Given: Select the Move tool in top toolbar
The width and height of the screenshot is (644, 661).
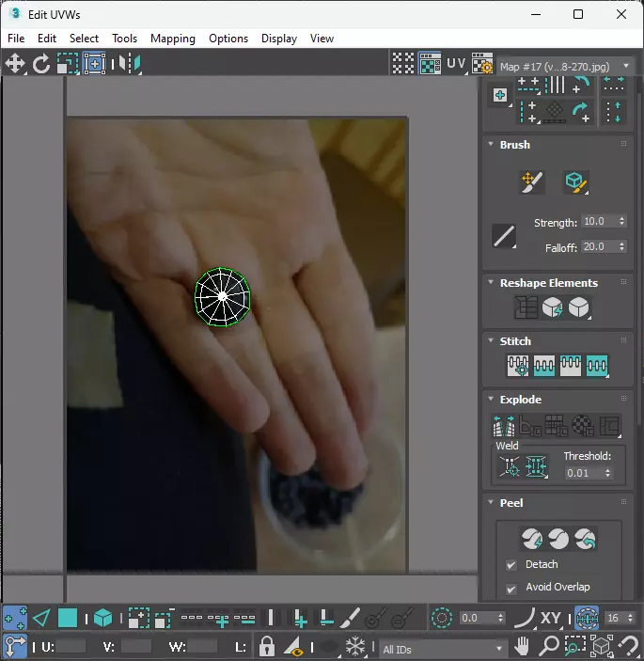Looking at the screenshot, I should point(15,64).
